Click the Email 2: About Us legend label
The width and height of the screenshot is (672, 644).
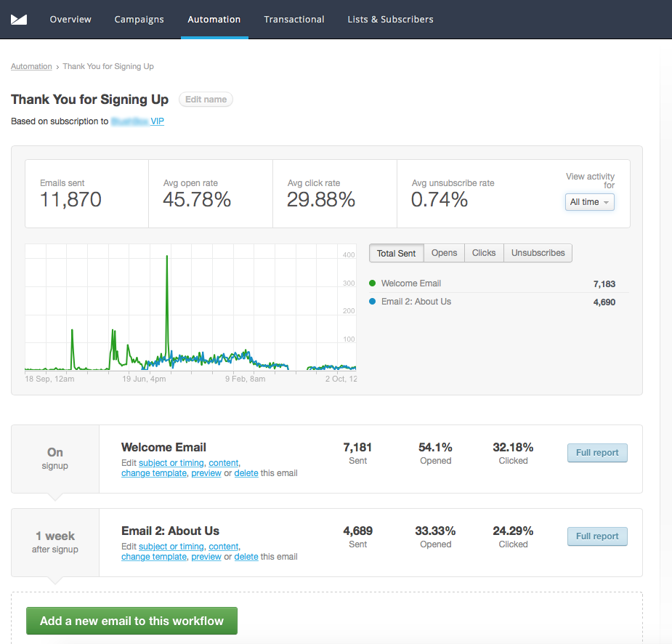416,302
